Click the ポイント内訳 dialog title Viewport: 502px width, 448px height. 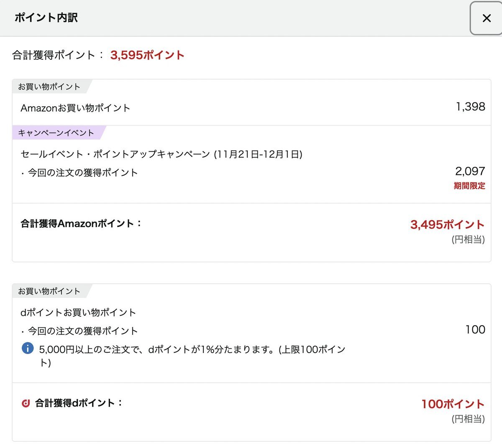(46, 18)
